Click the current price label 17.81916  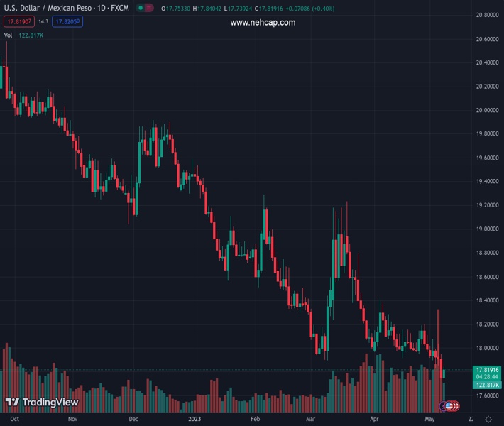[488, 370]
